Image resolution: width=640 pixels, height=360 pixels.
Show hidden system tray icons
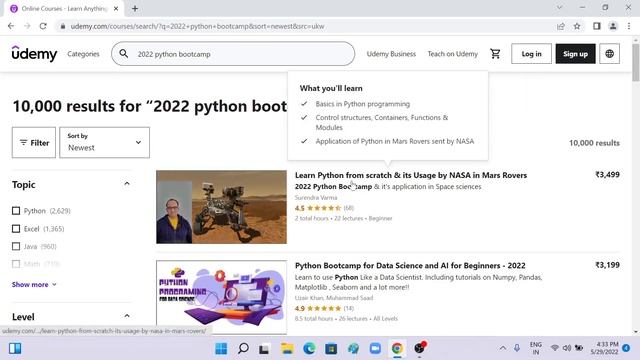[503, 348]
